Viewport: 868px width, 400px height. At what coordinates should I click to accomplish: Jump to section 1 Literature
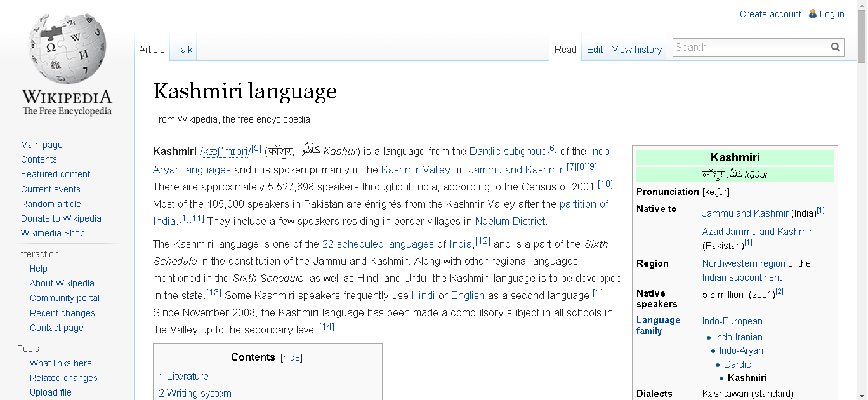point(183,376)
